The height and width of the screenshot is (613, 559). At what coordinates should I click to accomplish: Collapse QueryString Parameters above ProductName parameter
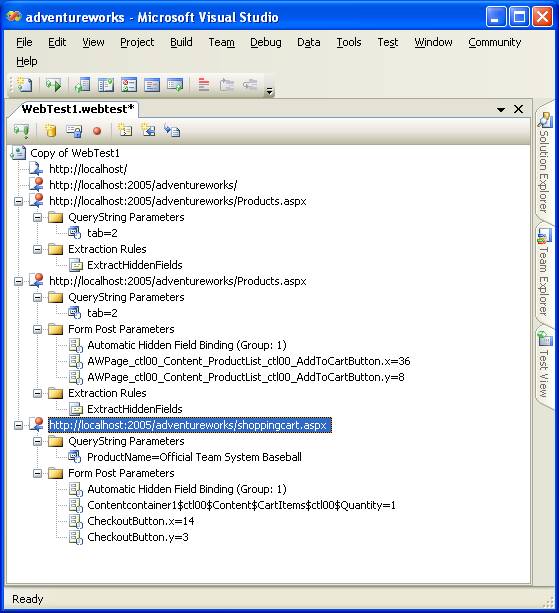click(38, 441)
